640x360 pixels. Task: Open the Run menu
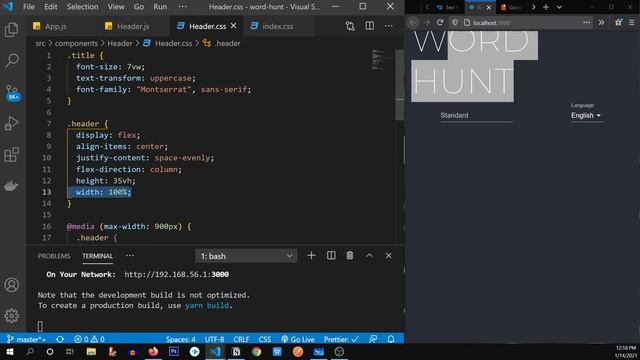click(x=160, y=7)
